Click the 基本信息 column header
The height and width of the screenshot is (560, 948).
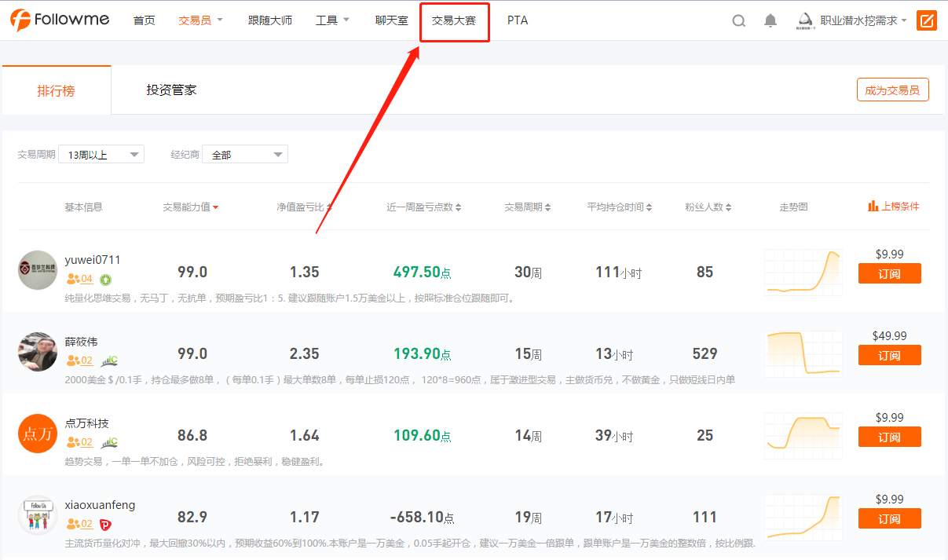pyautogui.click(x=83, y=207)
